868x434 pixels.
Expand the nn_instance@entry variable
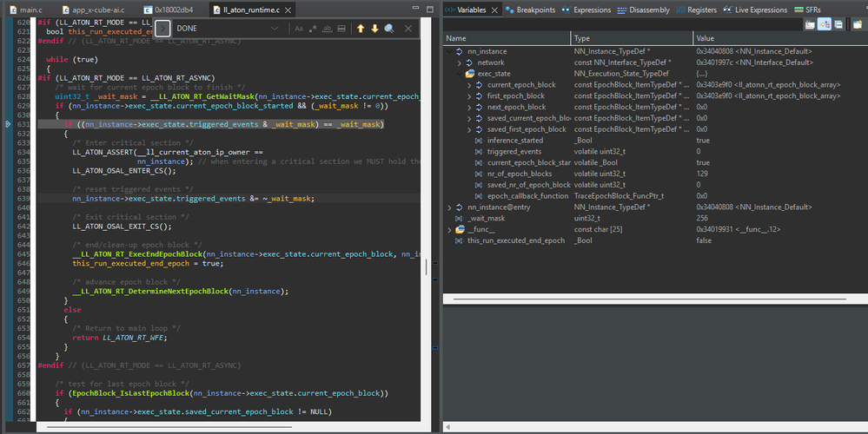(449, 207)
